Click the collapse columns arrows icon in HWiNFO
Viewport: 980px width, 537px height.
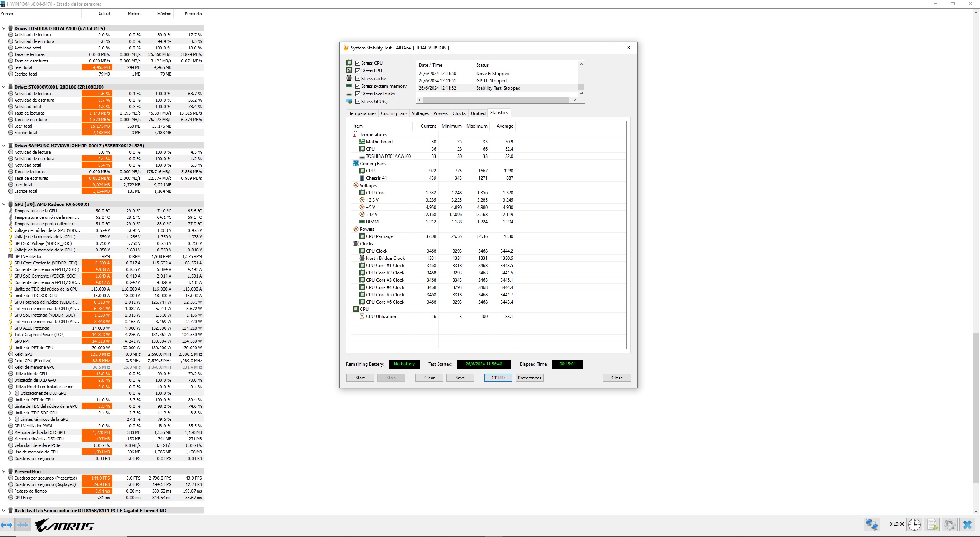(x=23, y=525)
